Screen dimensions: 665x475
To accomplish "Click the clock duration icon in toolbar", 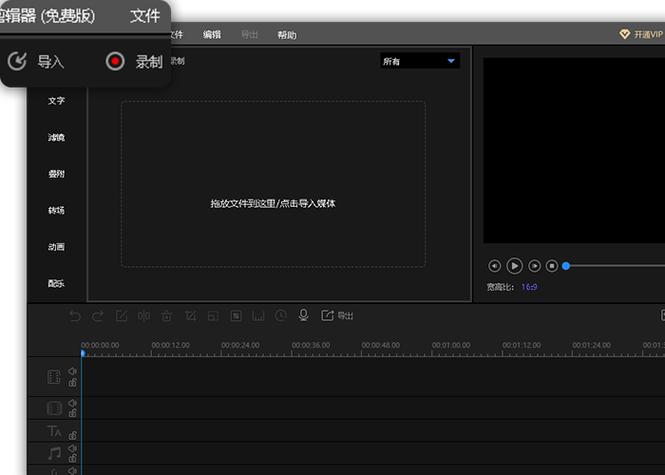I will (x=281, y=316).
